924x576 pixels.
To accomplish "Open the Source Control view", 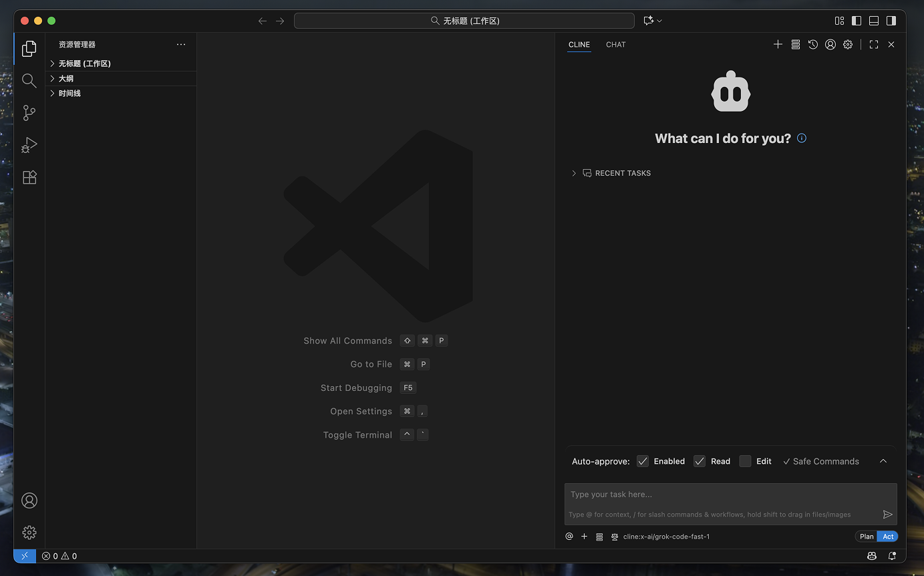I will (x=29, y=113).
